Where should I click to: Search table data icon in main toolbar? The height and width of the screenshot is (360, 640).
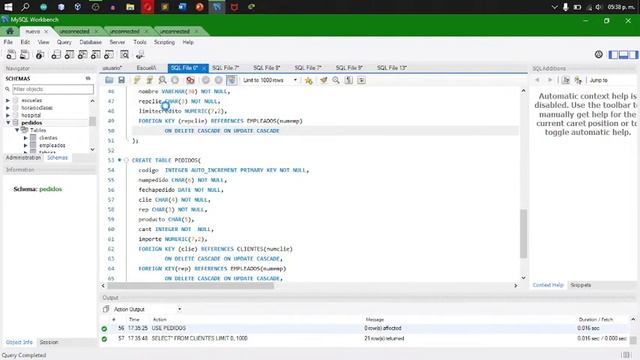tap(124, 55)
